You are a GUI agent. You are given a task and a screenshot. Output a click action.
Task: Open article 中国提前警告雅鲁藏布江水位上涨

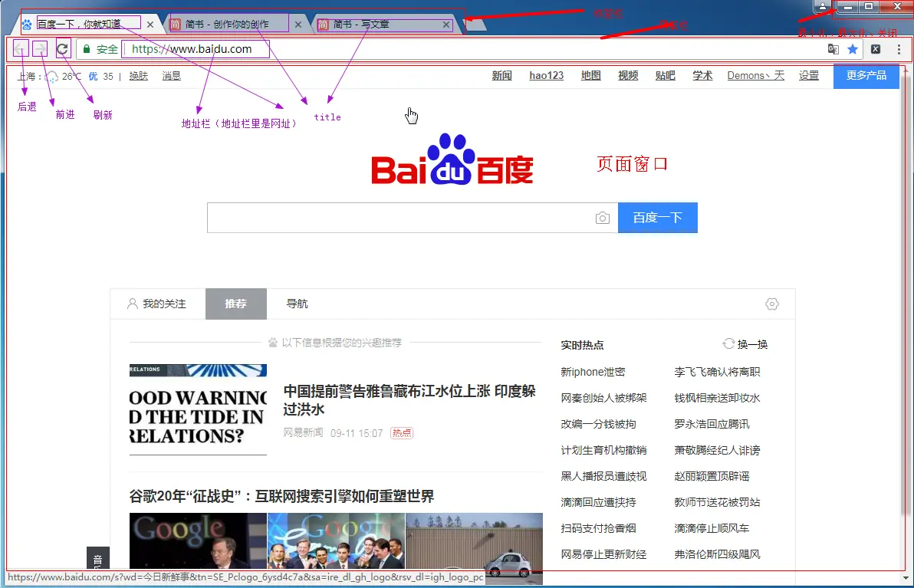click(409, 400)
